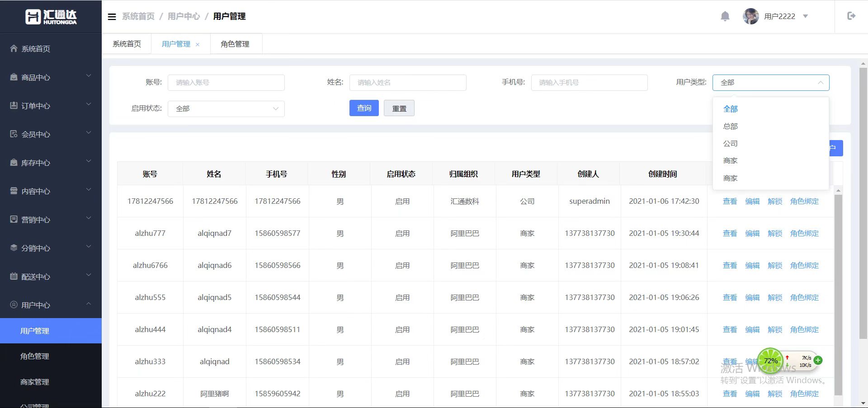Click the icon beside 内容中心
The width and height of the screenshot is (868, 408).
click(x=14, y=191)
